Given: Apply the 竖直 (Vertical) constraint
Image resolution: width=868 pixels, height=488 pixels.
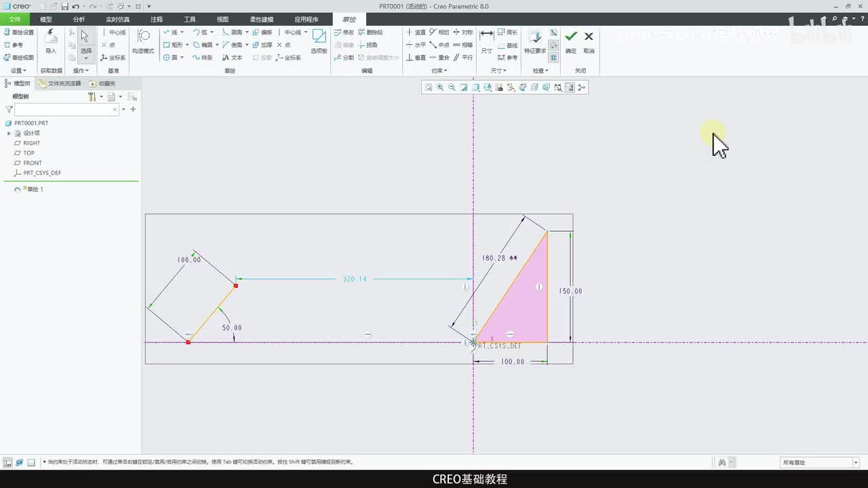Looking at the screenshot, I should 416,32.
